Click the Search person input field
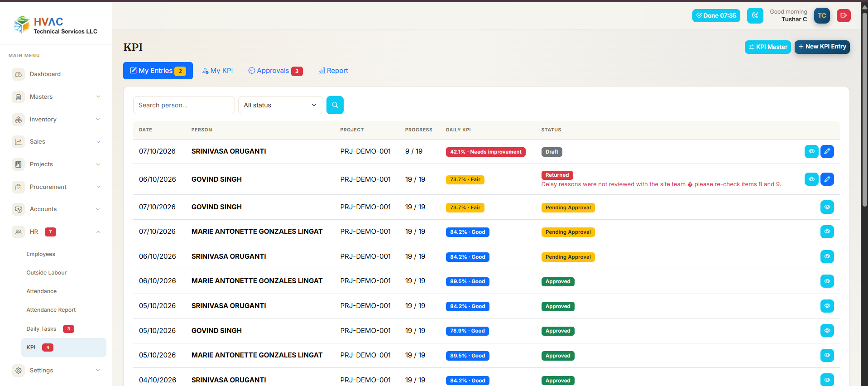 [184, 105]
